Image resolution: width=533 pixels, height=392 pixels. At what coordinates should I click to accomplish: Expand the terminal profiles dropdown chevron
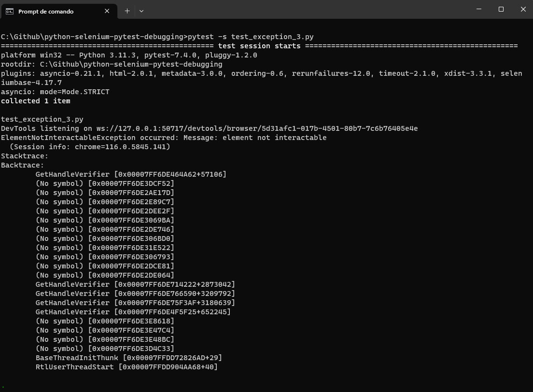[x=141, y=11]
